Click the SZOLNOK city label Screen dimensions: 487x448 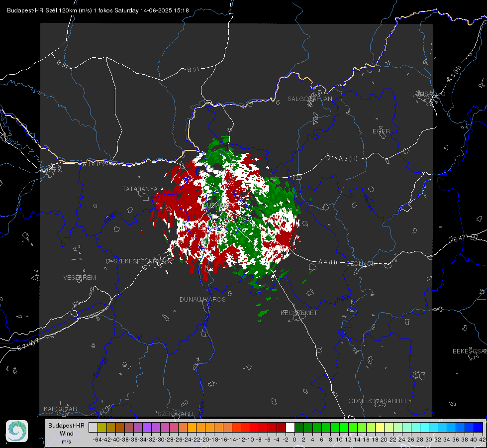pyautogui.click(x=361, y=264)
